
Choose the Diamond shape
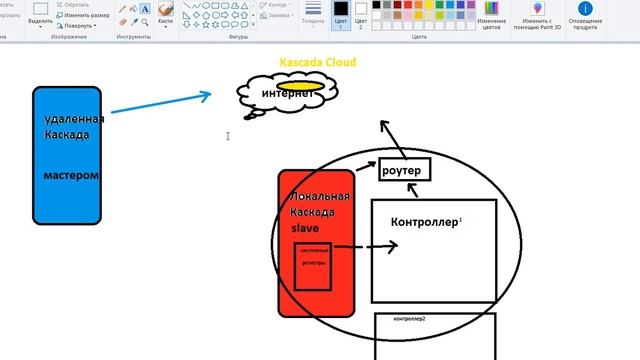196,15
